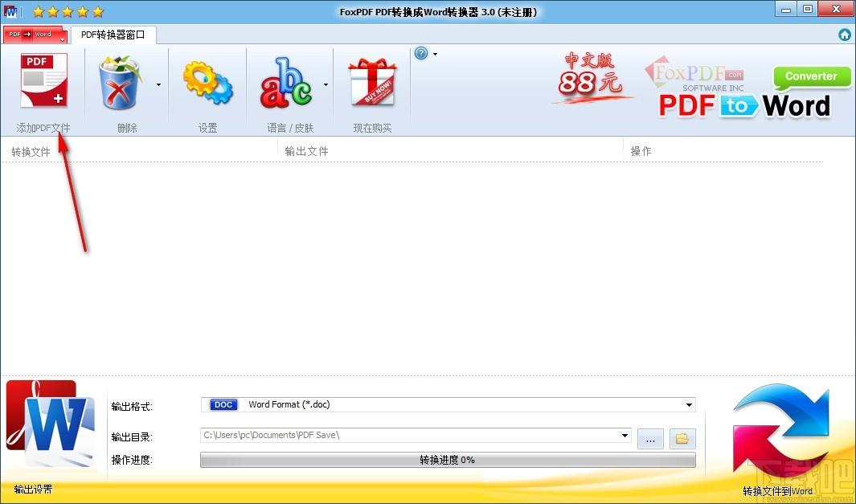Screen dimensions: 856x504
Task: Open Settings gears icon
Action: pyautogui.click(x=207, y=83)
